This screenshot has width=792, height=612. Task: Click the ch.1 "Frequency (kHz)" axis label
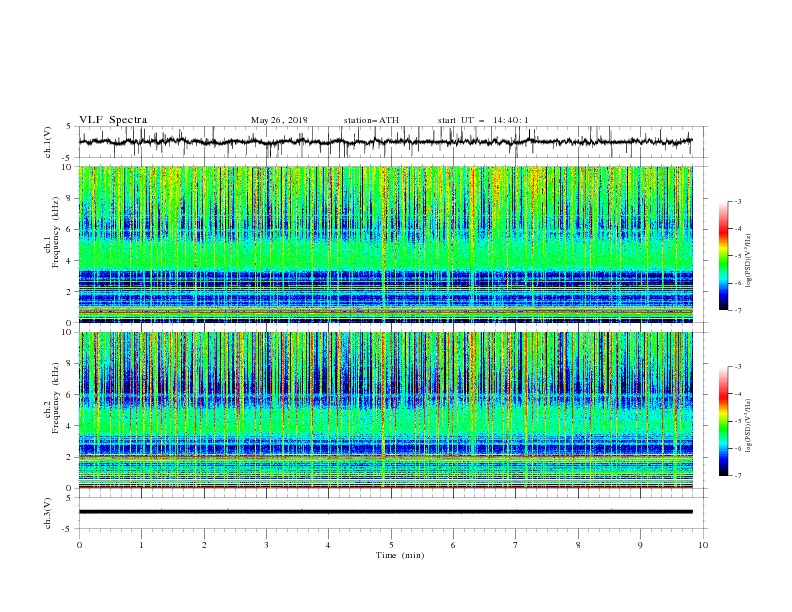pyautogui.click(x=55, y=232)
